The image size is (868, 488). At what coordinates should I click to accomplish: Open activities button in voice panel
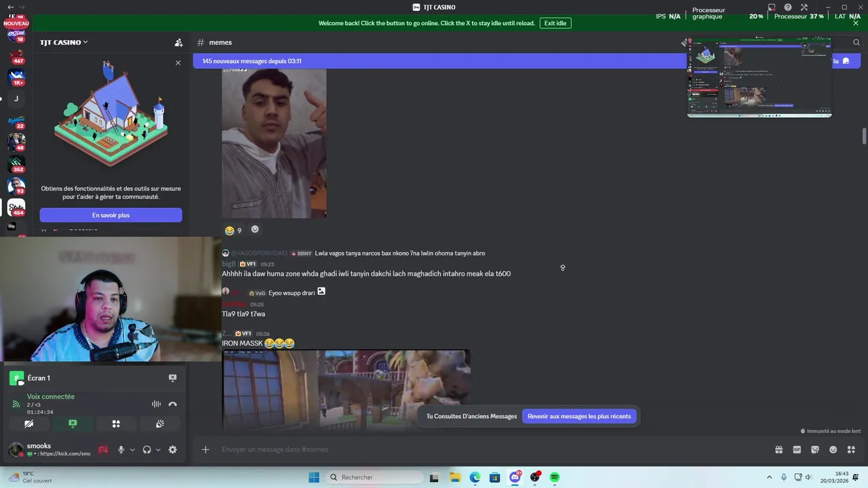point(116,424)
